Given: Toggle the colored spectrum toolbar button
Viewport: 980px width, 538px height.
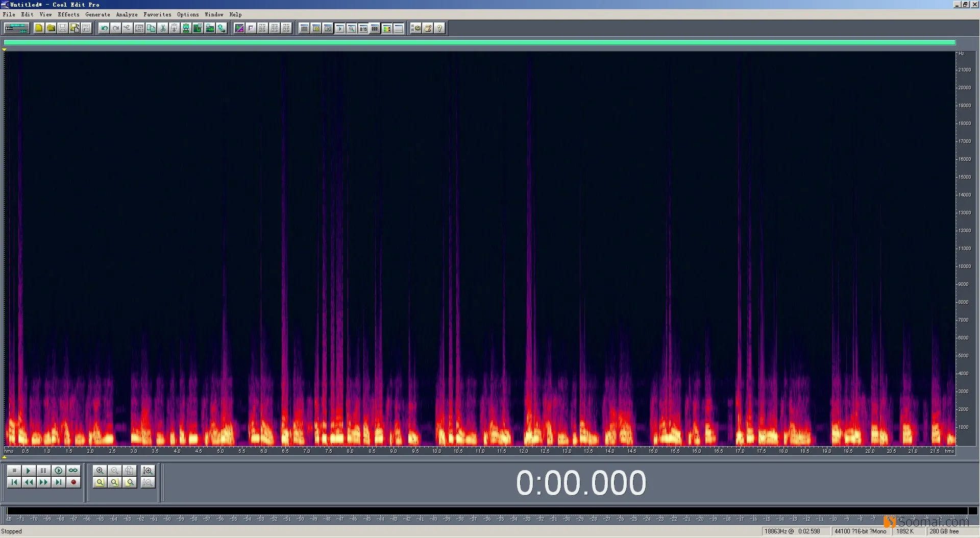Looking at the screenshot, I should point(387,28).
